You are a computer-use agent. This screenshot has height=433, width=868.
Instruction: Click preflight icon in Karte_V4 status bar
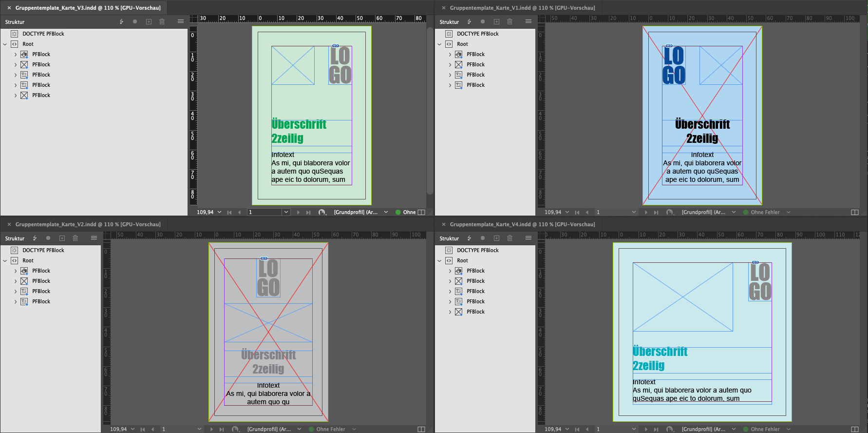[670, 429]
